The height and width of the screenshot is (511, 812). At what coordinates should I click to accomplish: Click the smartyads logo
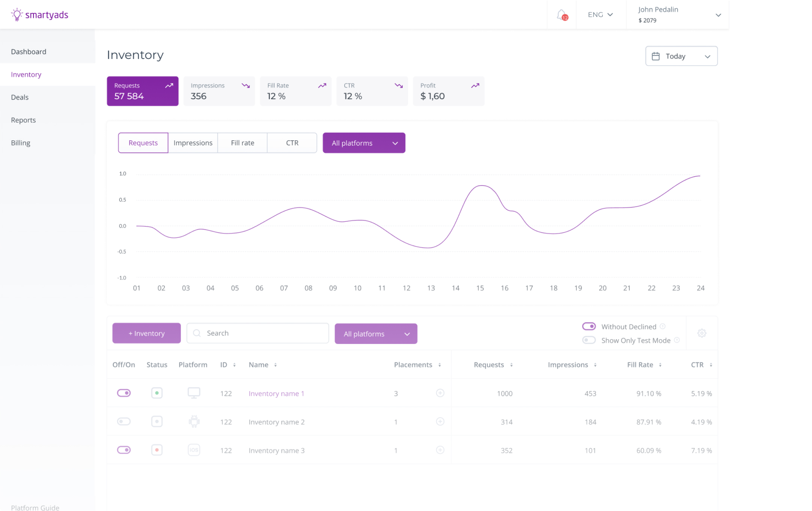point(40,15)
